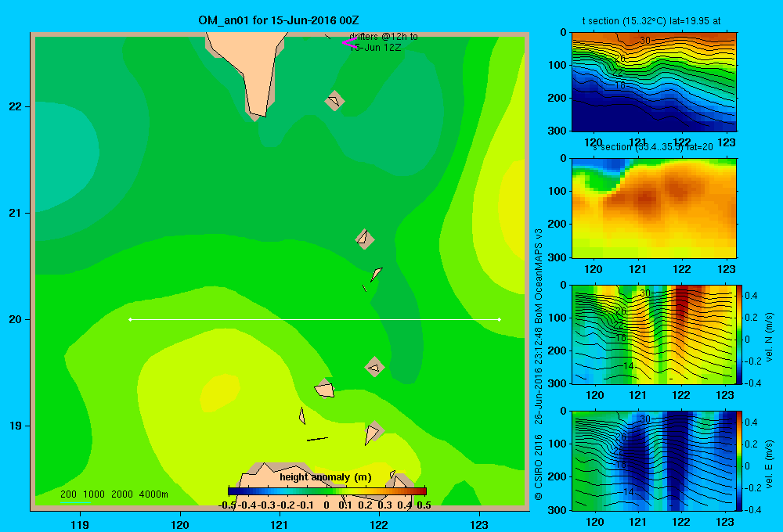Image resolution: width=783 pixels, height=532 pixels.
Task: Open the temperature section panel at the top right
Action: tap(654, 82)
